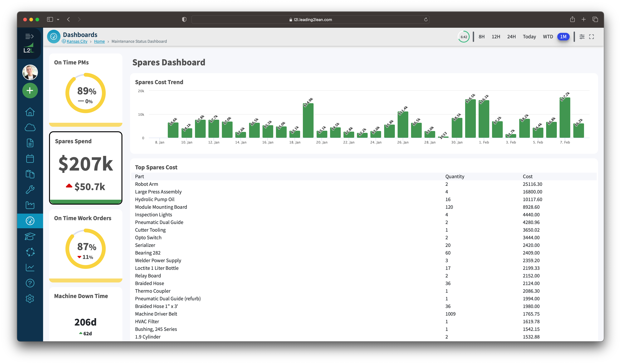Reload the page in Safari
The width and height of the screenshot is (621, 364).
point(426,19)
